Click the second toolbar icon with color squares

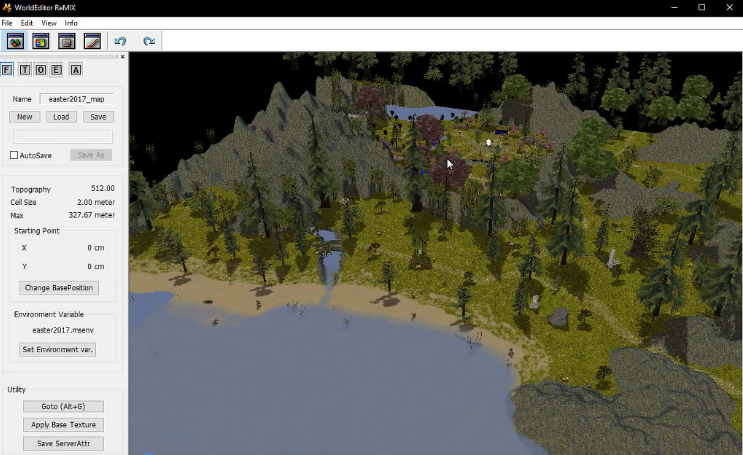tap(41, 41)
